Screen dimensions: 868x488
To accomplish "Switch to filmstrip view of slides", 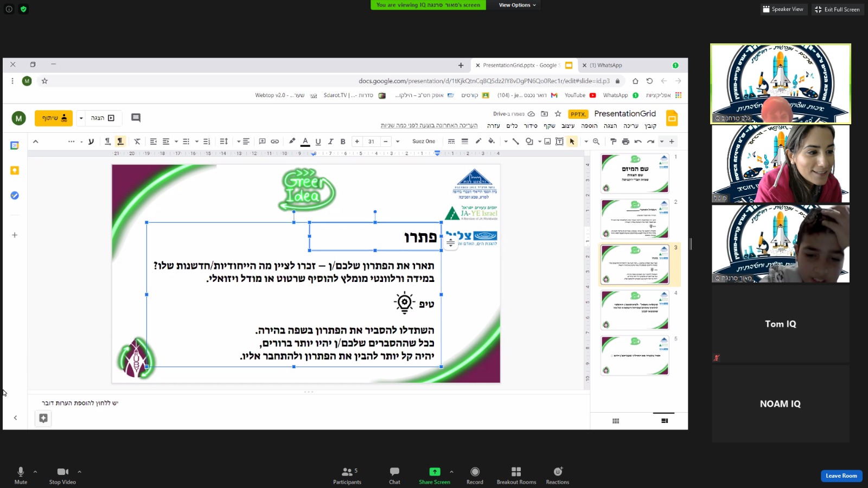I will (665, 421).
